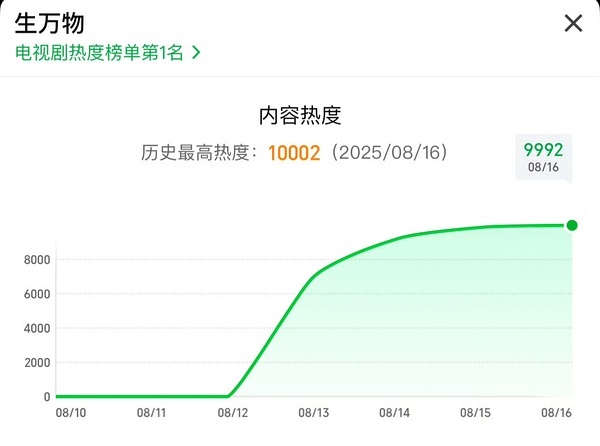The image size is (600, 446).
Task: Click the 08/16 date inside the tooltip
Action: click(543, 167)
